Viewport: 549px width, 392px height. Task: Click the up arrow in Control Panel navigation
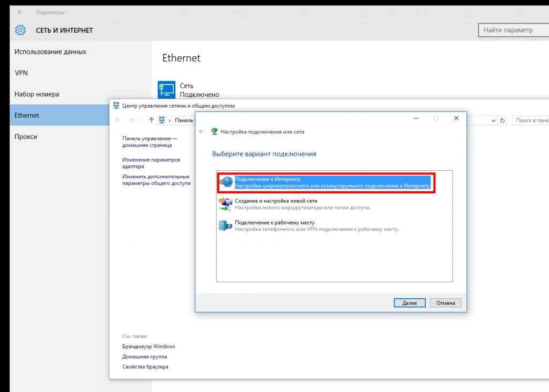click(151, 120)
